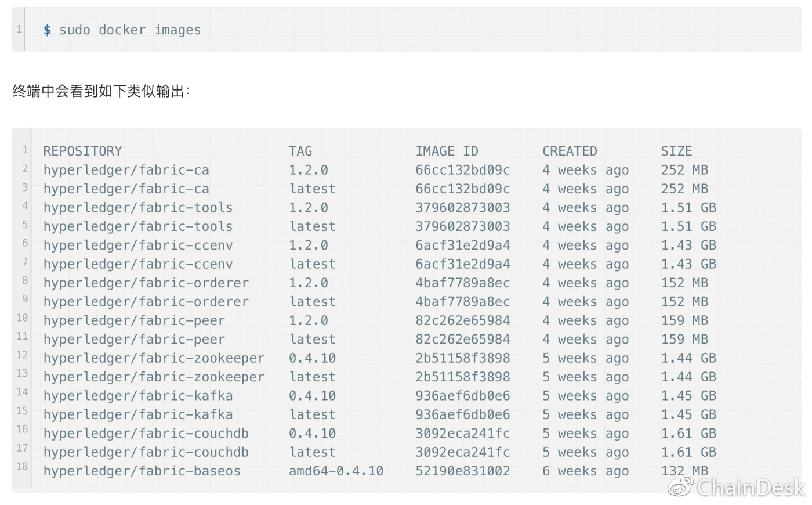Select hyperledger/fabric-kafka in the latest row
The width and height of the screenshot is (812, 505).
click(138, 414)
